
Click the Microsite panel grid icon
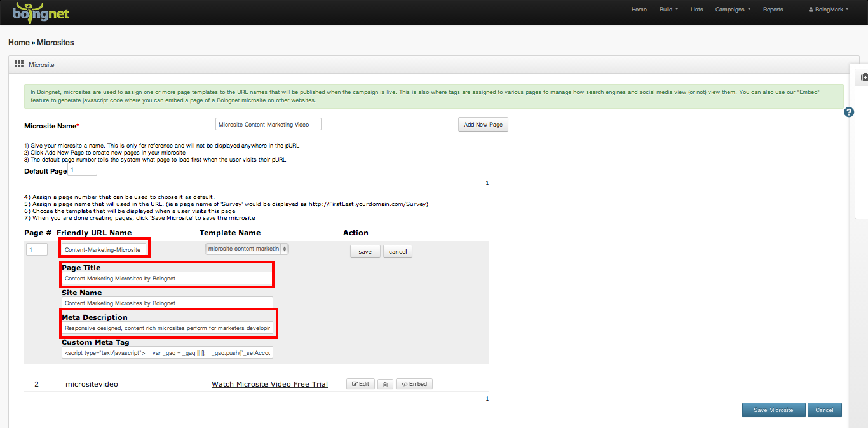[x=19, y=64]
